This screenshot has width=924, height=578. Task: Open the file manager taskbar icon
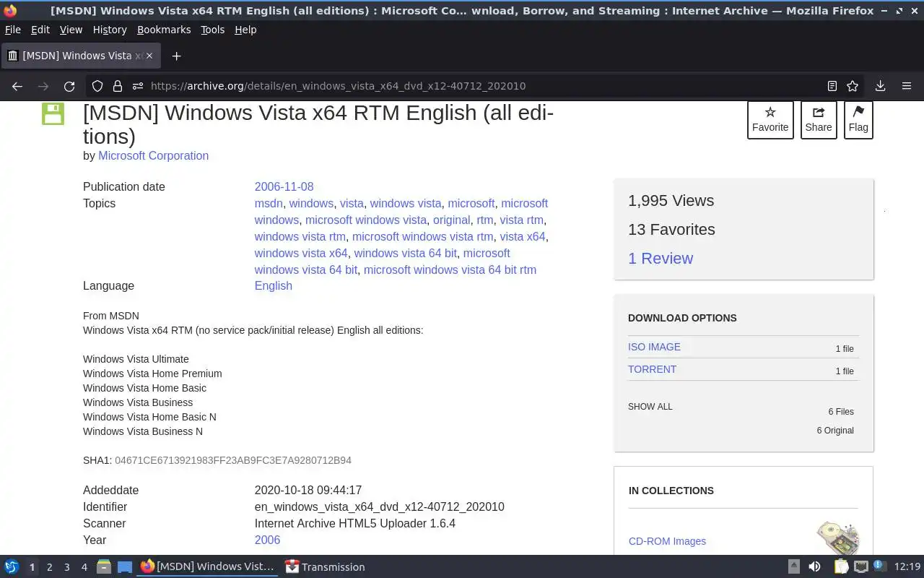click(x=103, y=567)
